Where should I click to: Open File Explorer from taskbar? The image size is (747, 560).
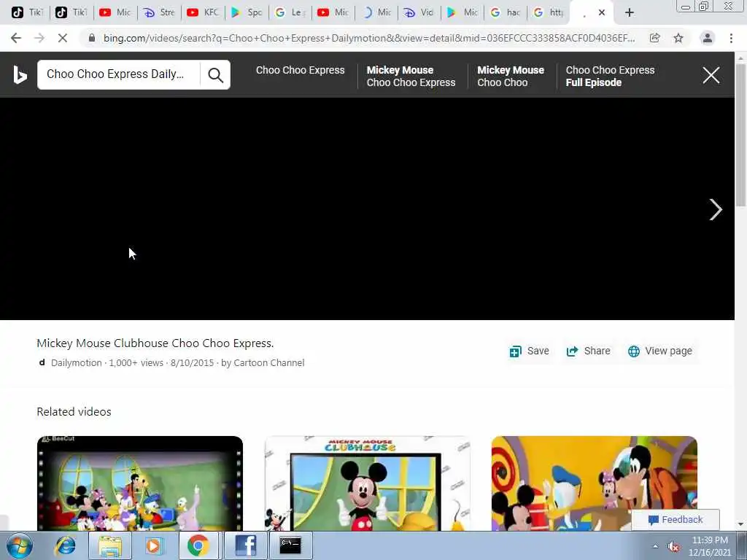tap(110, 545)
